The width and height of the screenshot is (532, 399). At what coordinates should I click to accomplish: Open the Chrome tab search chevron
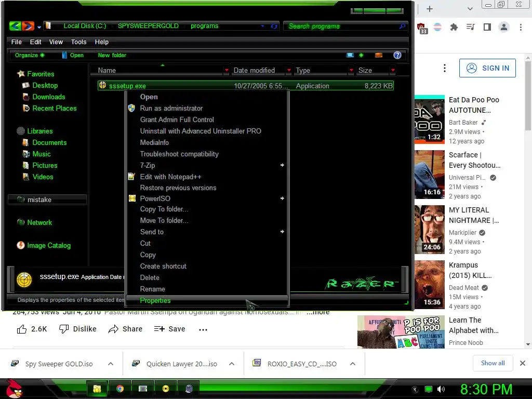coord(470,9)
